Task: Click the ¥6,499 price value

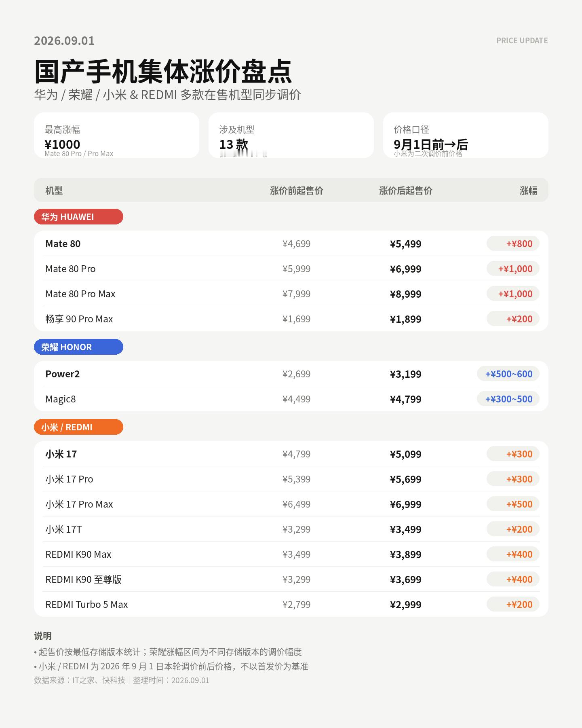Action: pyautogui.click(x=297, y=504)
